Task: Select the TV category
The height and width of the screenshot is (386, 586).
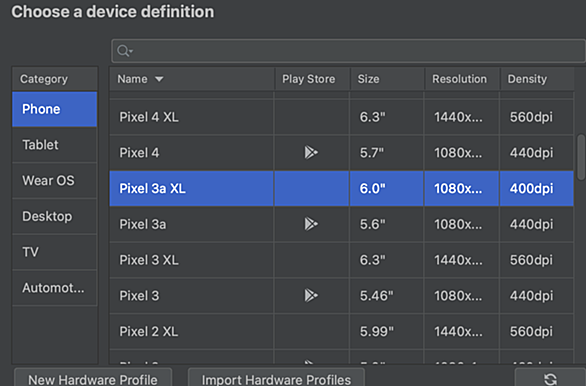Action: 55,252
